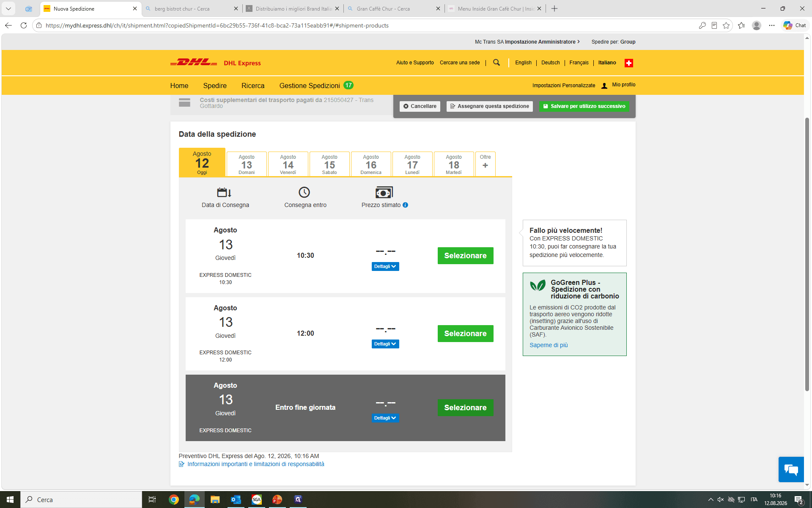
Task: Click the browser refresh icon
Action: [24, 25]
